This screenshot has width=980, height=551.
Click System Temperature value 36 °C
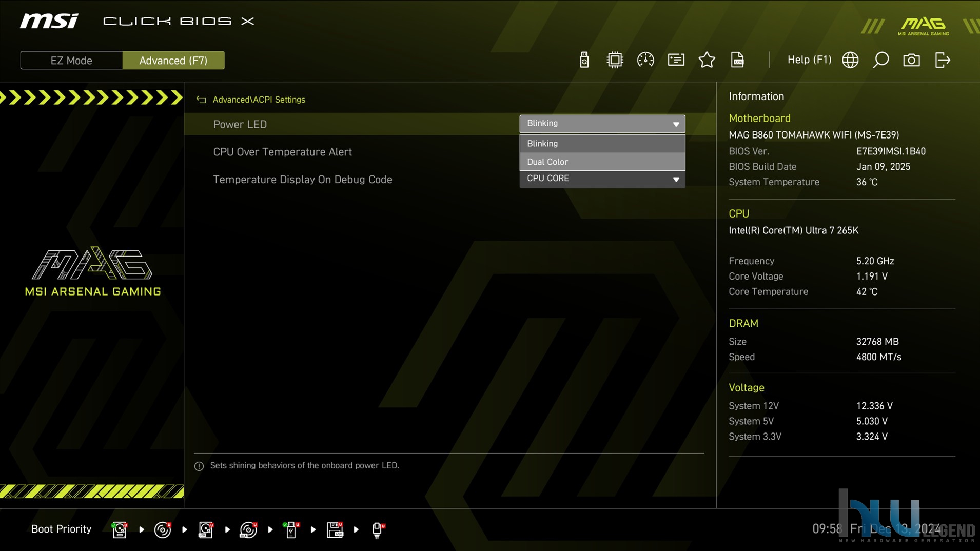(x=867, y=182)
